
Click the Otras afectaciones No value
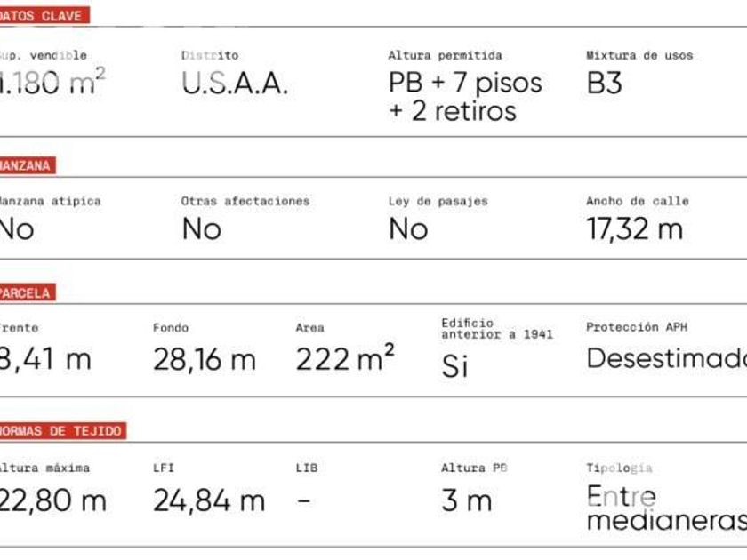click(202, 229)
